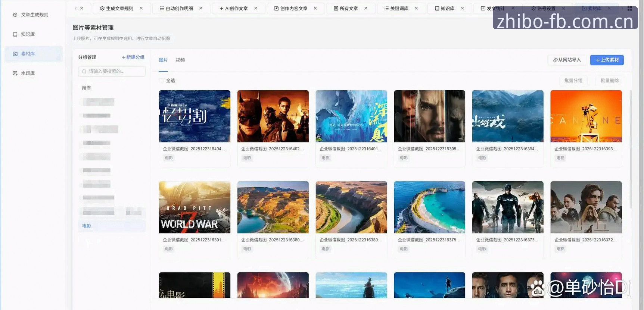Tick the 全选 checkbox
This screenshot has height=310, width=644.
[x=161, y=81]
